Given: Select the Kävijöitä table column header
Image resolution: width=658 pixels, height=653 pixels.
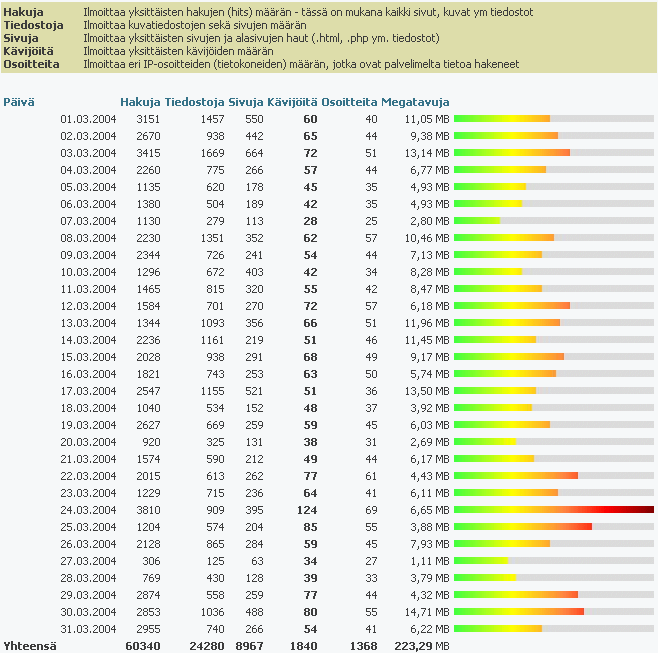Looking at the screenshot, I should coord(292,102).
